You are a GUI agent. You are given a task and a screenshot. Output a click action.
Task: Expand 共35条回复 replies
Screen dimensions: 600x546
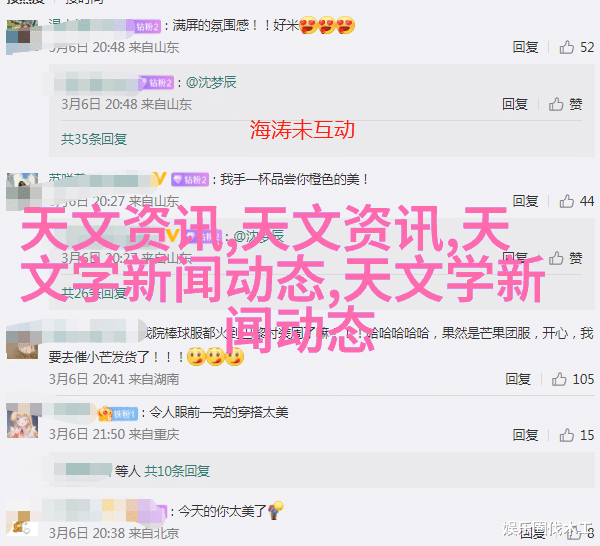tap(94, 139)
